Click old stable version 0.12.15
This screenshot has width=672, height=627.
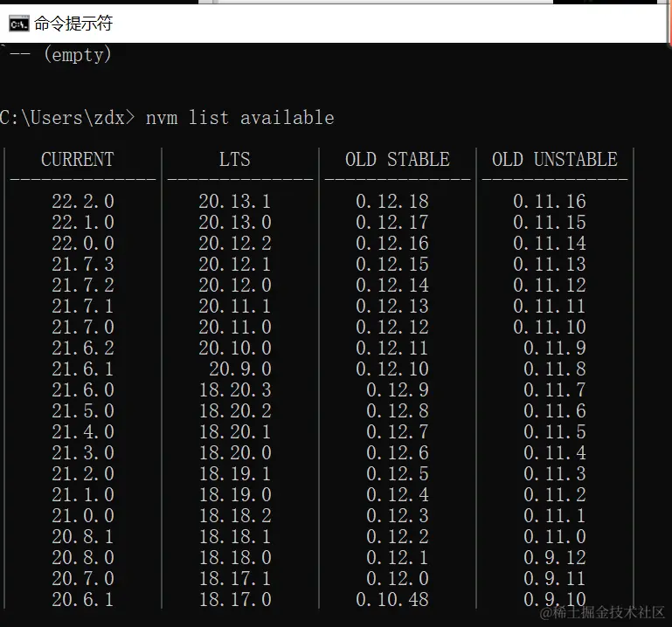[392, 265]
